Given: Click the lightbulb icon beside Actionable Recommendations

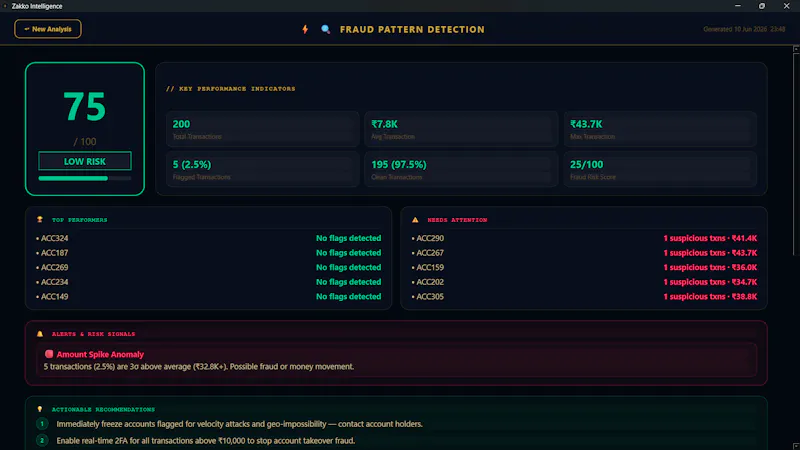Looking at the screenshot, I should [40, 409].
